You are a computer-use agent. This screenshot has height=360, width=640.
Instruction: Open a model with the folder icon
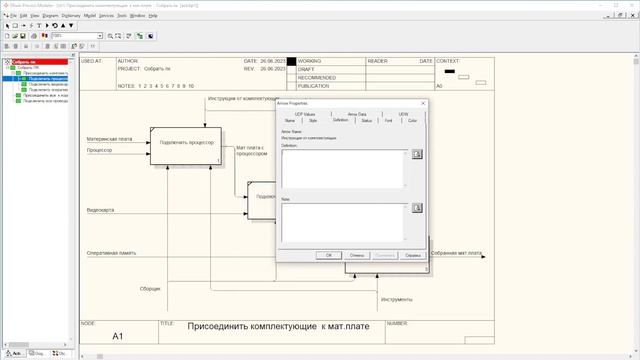[15, 36]
